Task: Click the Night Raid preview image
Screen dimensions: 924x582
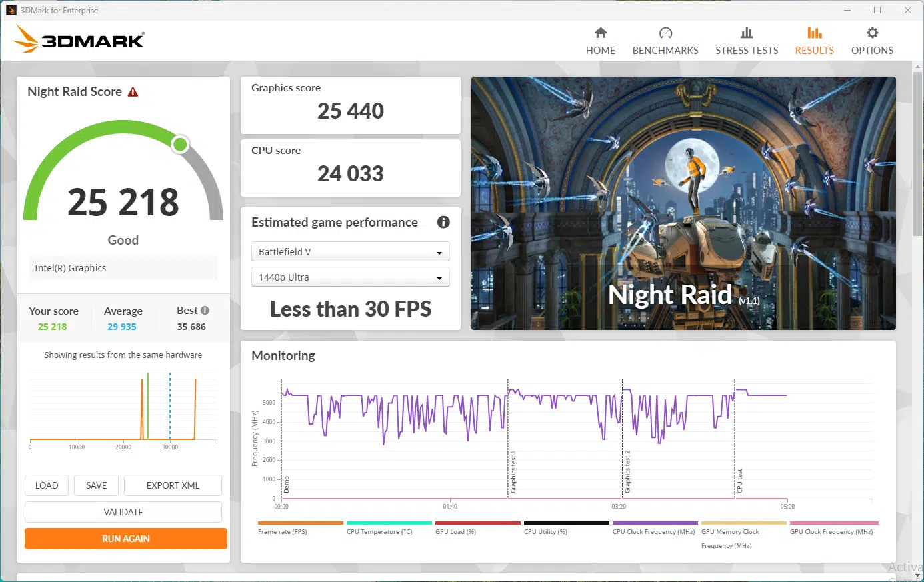Action: (x=683, y=203)
